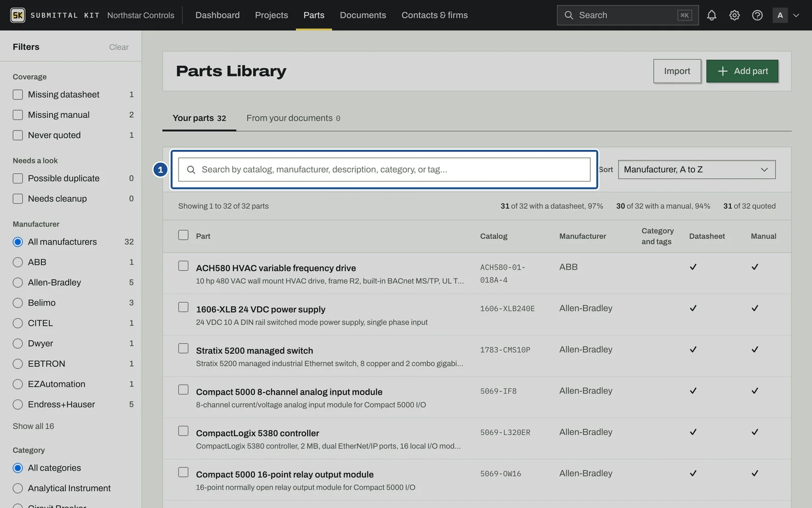This screenshot has height=508, width=812.
Task: Click datasheet checkmark for CompactLogix 5380 controller
Action: pos(693,432)
